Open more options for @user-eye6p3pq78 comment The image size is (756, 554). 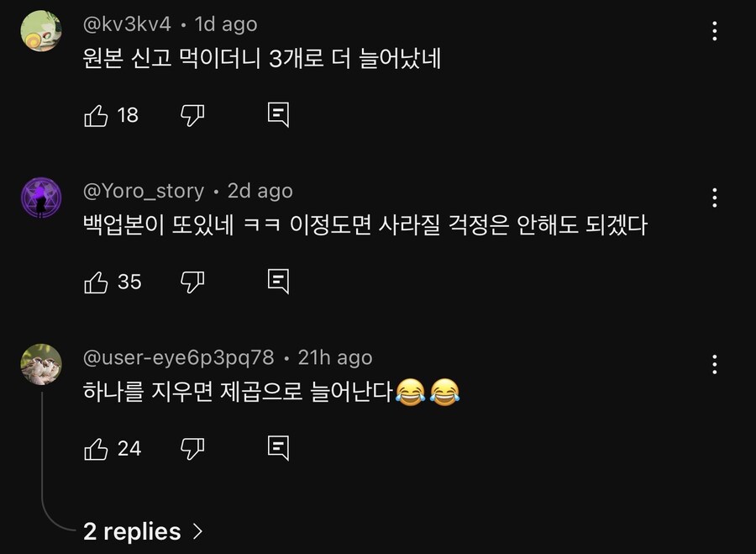click(714, 365)
